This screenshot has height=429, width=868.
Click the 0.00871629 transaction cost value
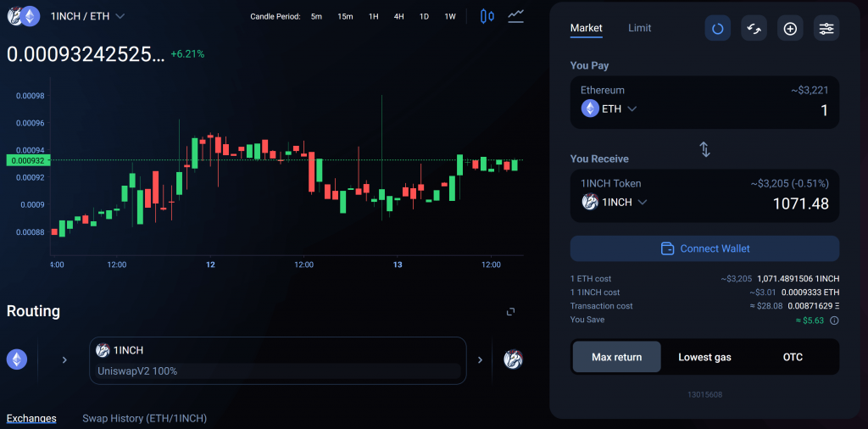(x=813, y=306)
